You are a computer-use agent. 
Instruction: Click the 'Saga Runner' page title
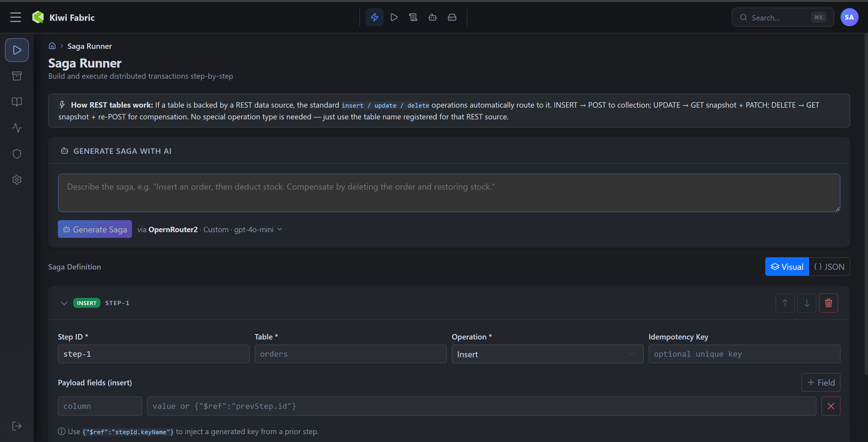85,63
